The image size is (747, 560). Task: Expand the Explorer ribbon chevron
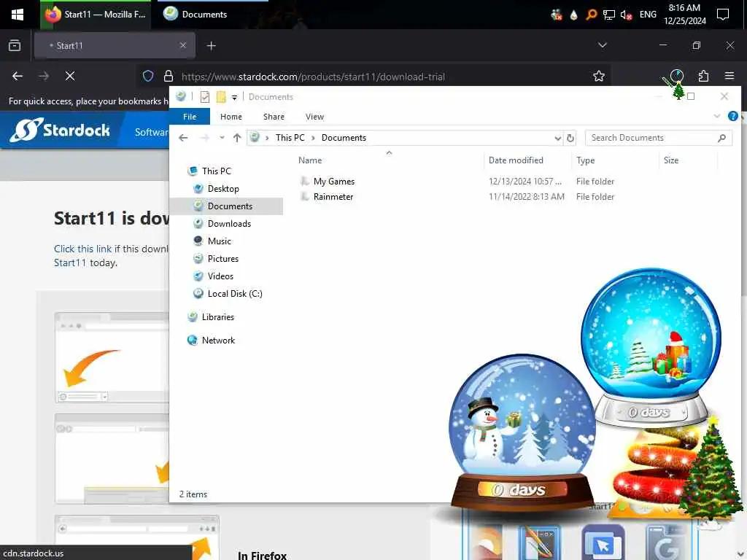click(x=717, y=116)
